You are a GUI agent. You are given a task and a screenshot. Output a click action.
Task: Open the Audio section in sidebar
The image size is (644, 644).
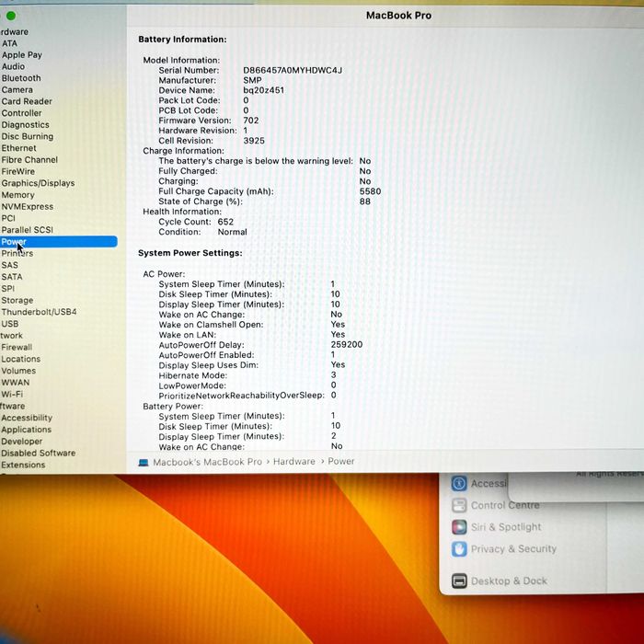point(13,66)
